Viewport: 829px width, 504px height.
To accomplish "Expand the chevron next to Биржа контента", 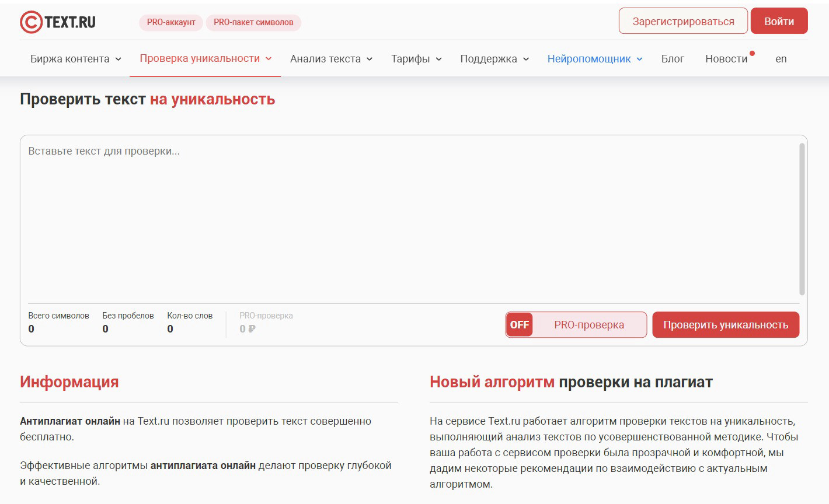I will click(x=118, y=59).
